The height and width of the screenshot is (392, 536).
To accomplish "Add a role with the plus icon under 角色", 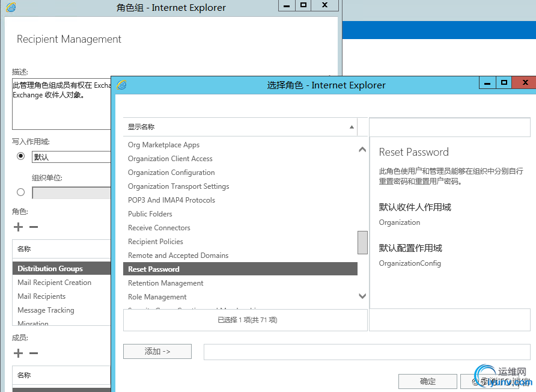I will [19, 227].
